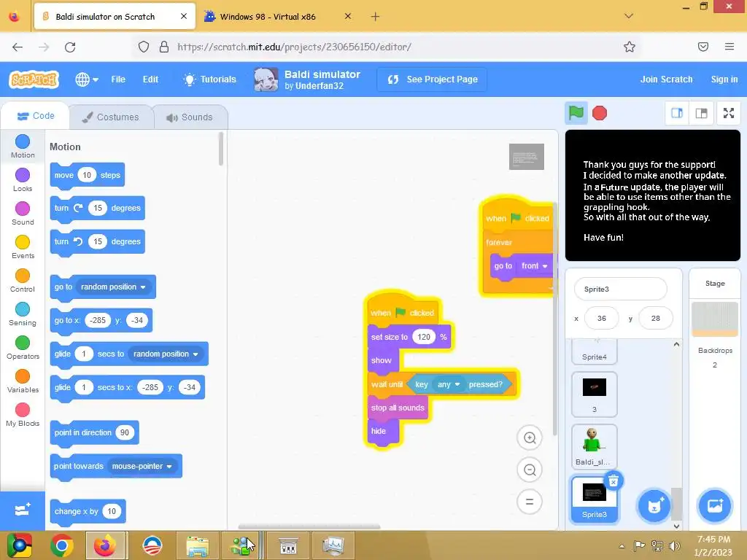Select the Motion block category

tap(23, 146)
